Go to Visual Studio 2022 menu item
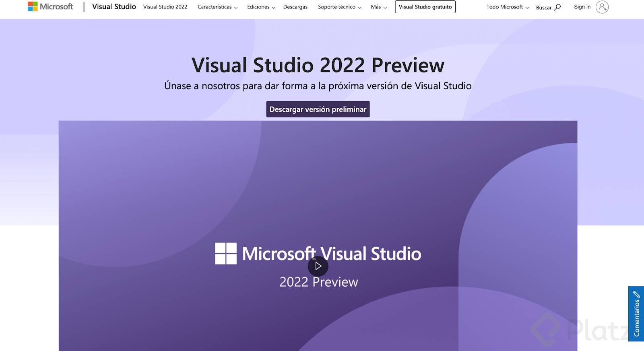 coord(165,7)
